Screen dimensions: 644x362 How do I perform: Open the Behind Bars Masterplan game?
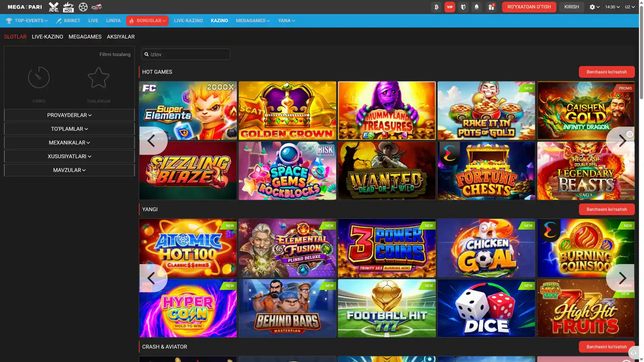pyautogui.click(x=287, y=308)
